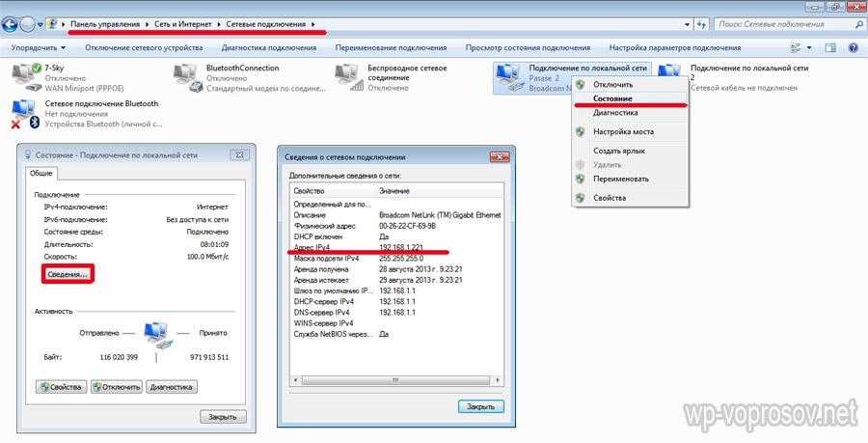Choose Состояние in the context menu

[613, 98]
